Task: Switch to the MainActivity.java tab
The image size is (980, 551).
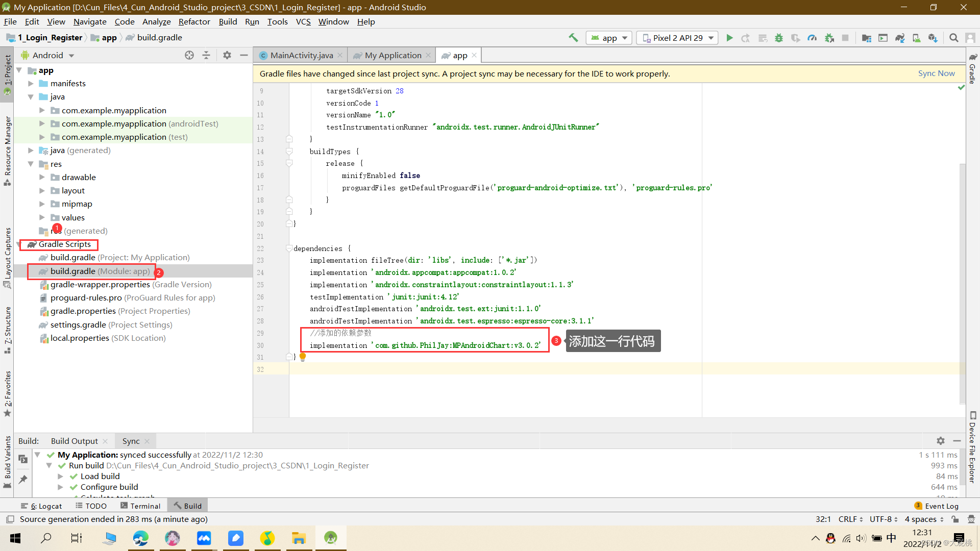Action: (300, 55)
